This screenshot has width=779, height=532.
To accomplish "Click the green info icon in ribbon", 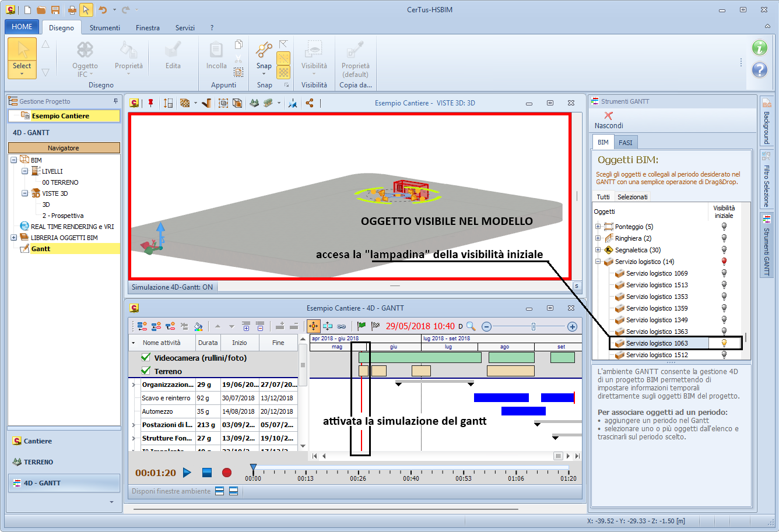I will [x=759, y=48].
